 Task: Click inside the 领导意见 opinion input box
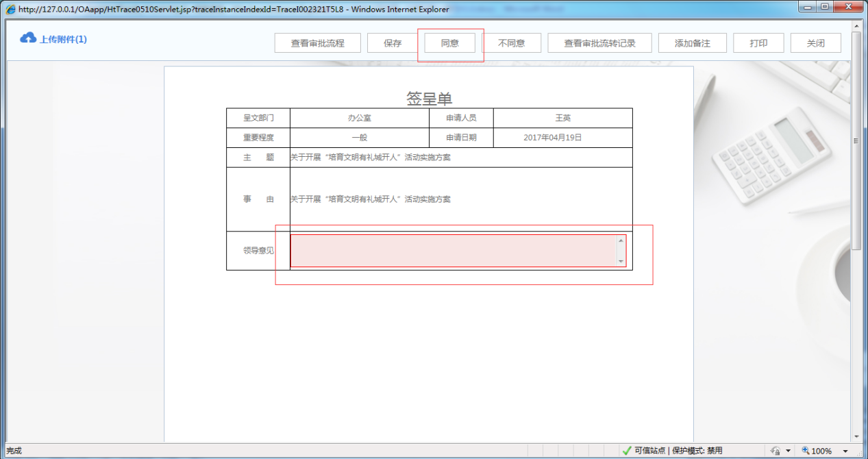click(452, 250)
